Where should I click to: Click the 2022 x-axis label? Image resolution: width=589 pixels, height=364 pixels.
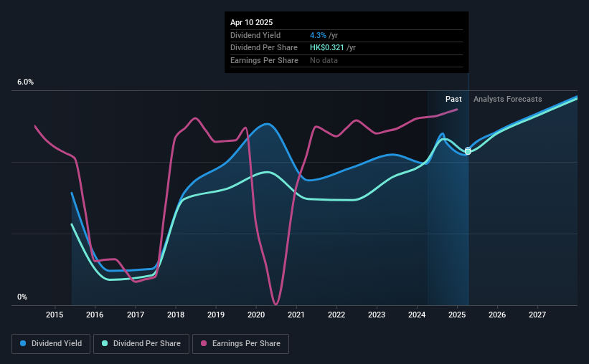point(336,315)
